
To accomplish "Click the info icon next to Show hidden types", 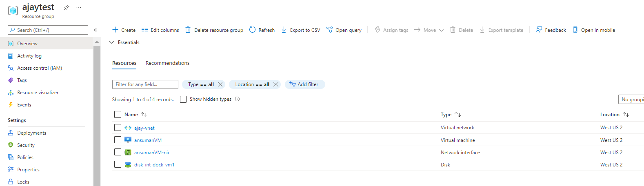I will coord(238,99).
